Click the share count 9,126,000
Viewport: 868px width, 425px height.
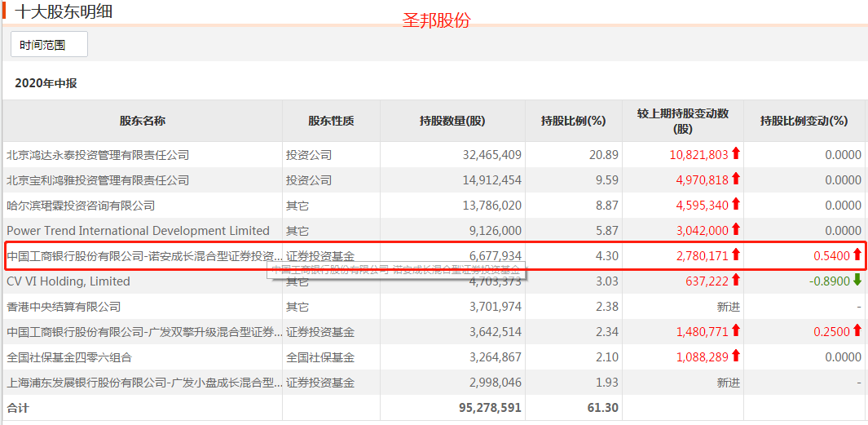point(496,231)
